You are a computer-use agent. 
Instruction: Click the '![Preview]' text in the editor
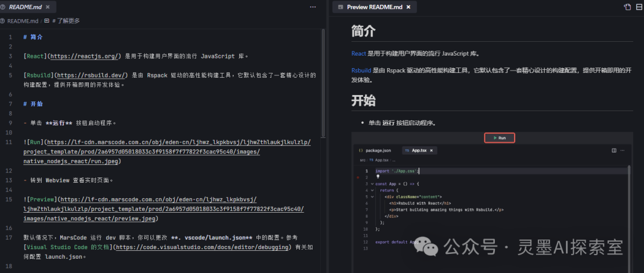pyautogui.click(x=40, y=200)
